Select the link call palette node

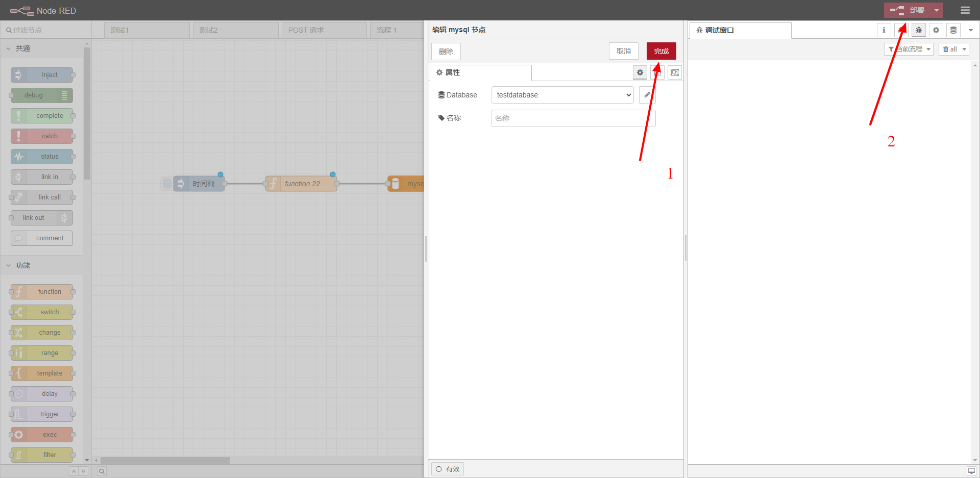[42, 197]
